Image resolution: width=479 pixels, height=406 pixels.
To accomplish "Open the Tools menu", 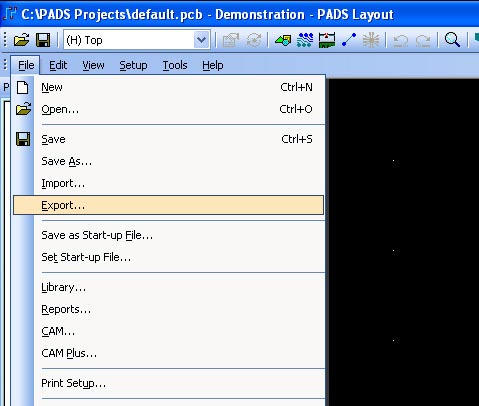I will tap(175, 65).
